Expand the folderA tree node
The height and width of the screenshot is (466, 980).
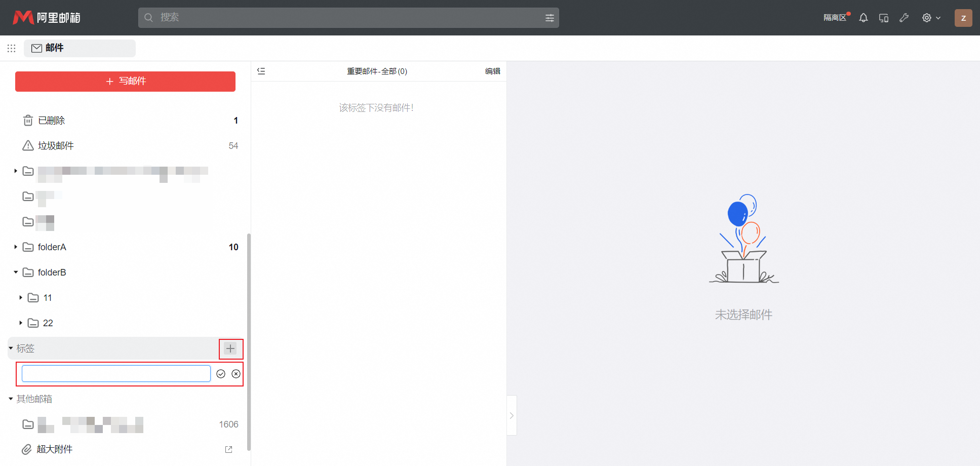[x=16, y=247]
